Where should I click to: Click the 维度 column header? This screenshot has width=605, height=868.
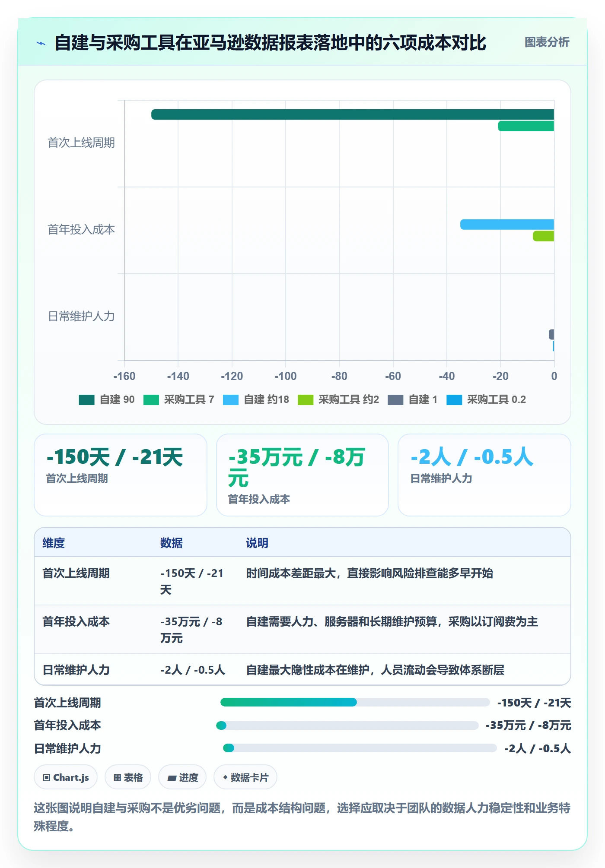(54, 543)
